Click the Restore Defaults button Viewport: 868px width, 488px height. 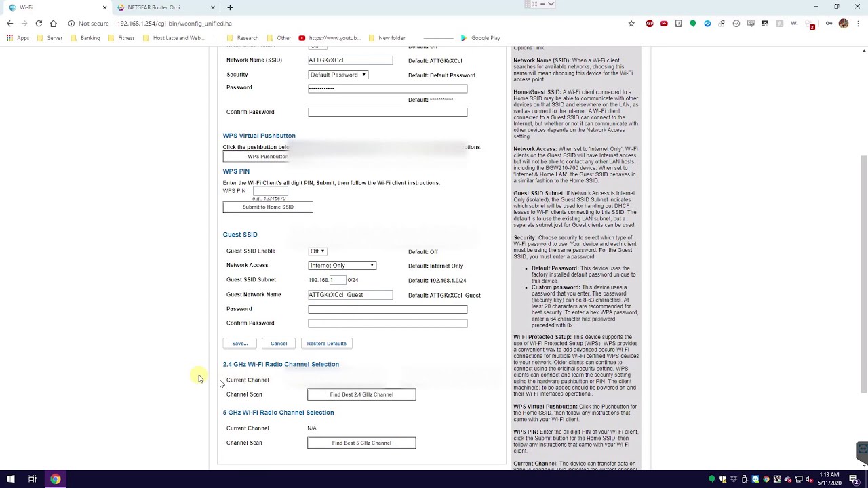pyautogui.click(x=326, y=344)
